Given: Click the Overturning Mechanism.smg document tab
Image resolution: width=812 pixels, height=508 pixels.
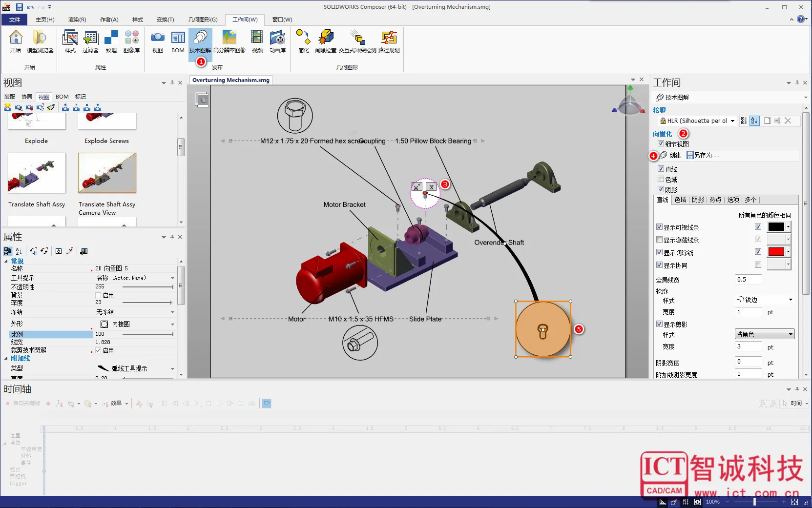Looking at the screenshot, I should click(x=230, y=80).
